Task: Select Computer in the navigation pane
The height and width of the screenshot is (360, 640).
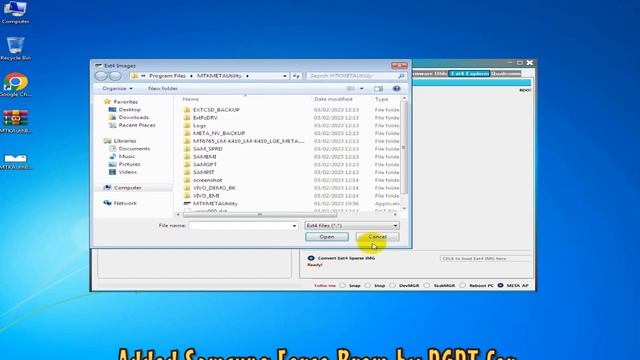Action: point(127,188)
